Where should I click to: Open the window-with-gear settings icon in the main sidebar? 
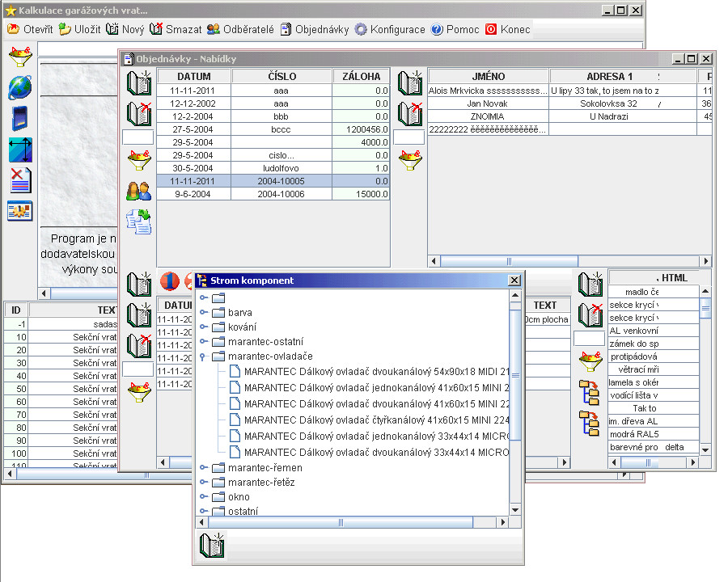coord(20,211)
